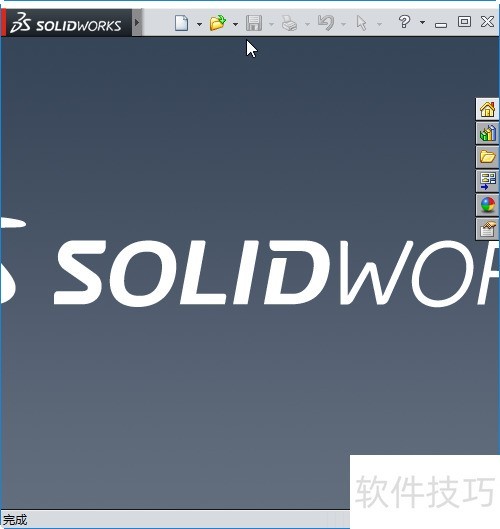The image size is (500, 529).
Task: Minimize the SOLIDWORKS window
Action: tap(441, 25)
